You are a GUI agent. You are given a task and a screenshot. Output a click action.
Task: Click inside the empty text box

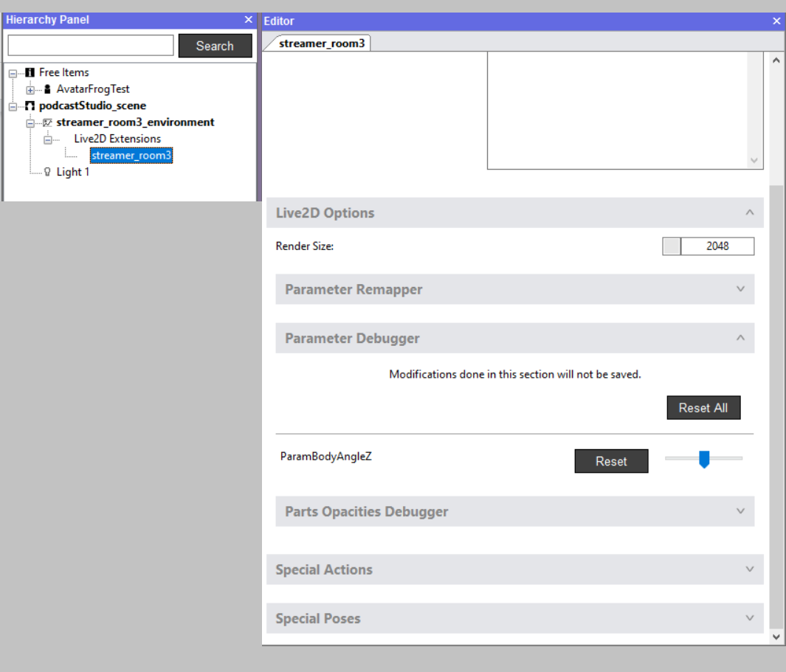pyautogui.click(x=618, y=110)
